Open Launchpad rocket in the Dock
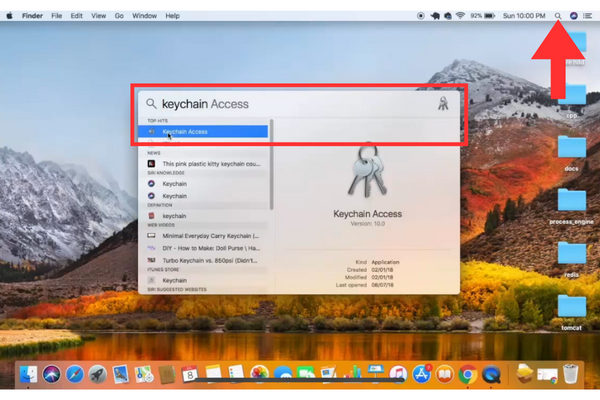The height and width of the screenshot is (400, 600). click(x=98, y=374)
